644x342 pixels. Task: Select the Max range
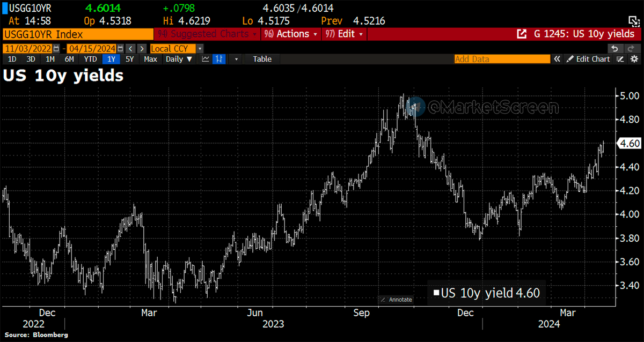150,59
